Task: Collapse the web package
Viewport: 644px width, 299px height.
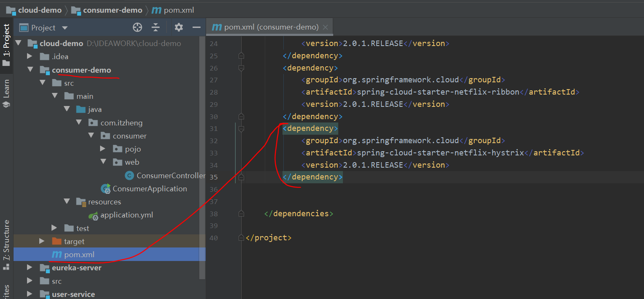Action: pyautogui.click(x=103, y=162)
